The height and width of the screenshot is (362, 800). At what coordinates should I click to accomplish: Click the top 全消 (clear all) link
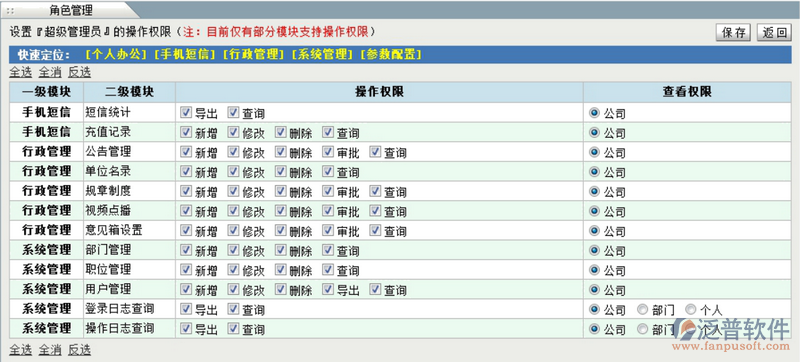tap(50, 72)
